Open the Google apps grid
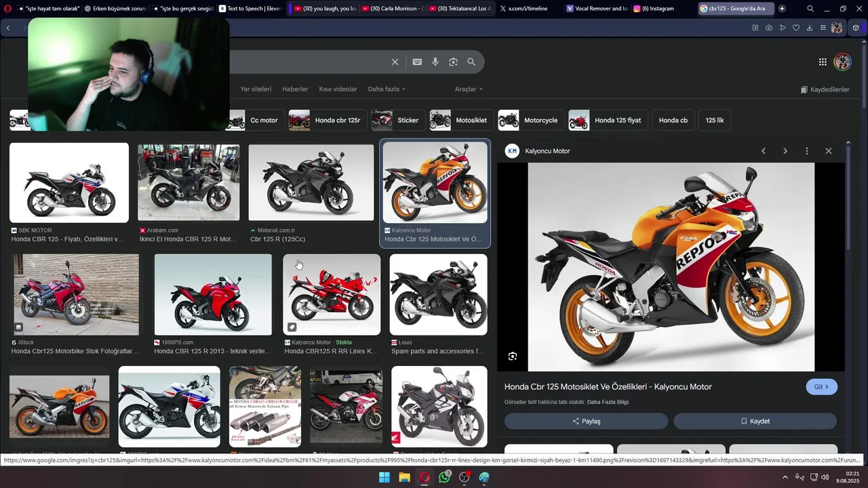The image size is (868, 488). 823,62
